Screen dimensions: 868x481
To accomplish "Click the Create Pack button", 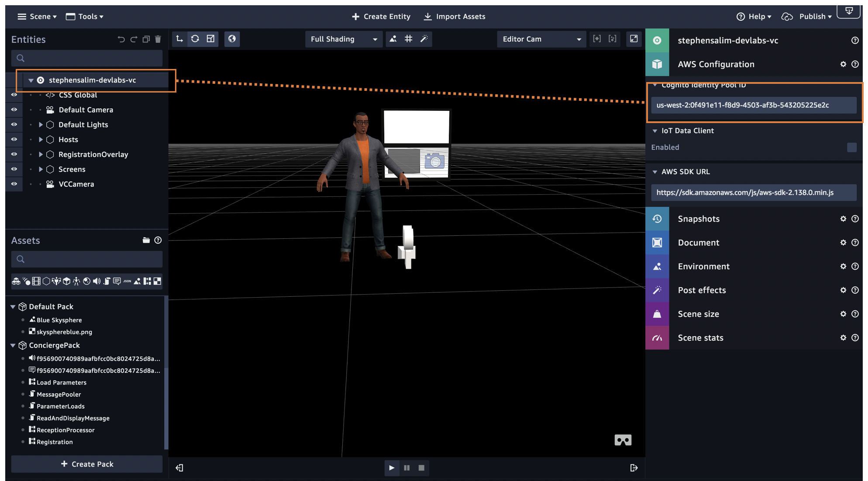I will (87, 464).
